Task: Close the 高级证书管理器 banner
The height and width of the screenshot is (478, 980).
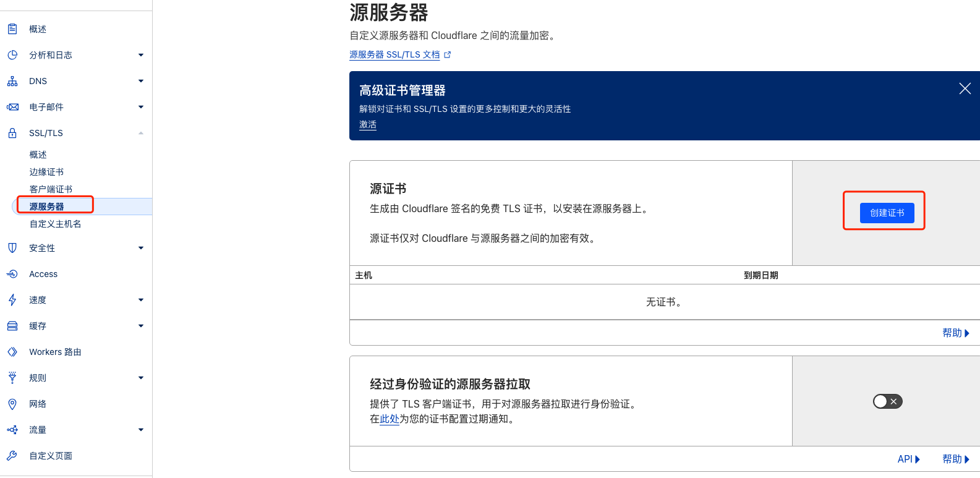Action: 965,88
